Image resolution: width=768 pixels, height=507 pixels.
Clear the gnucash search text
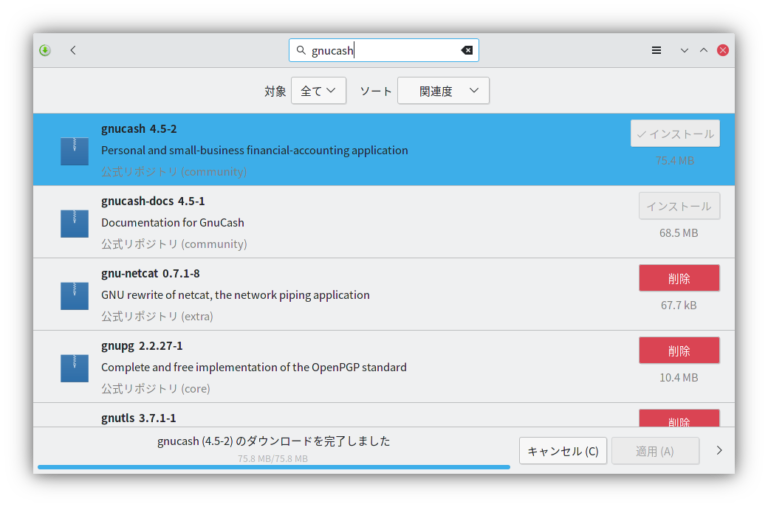pos(467,50)
